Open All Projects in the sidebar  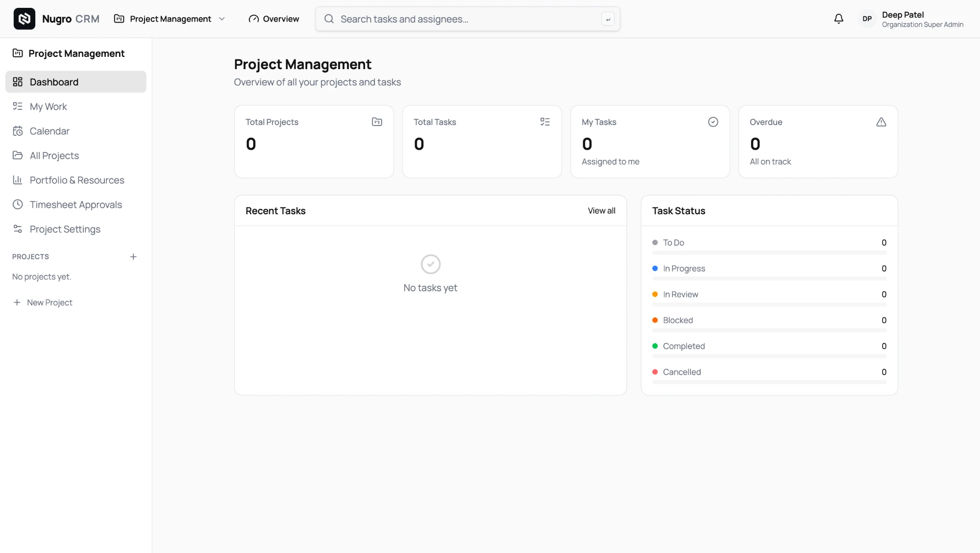coord(76,155)
